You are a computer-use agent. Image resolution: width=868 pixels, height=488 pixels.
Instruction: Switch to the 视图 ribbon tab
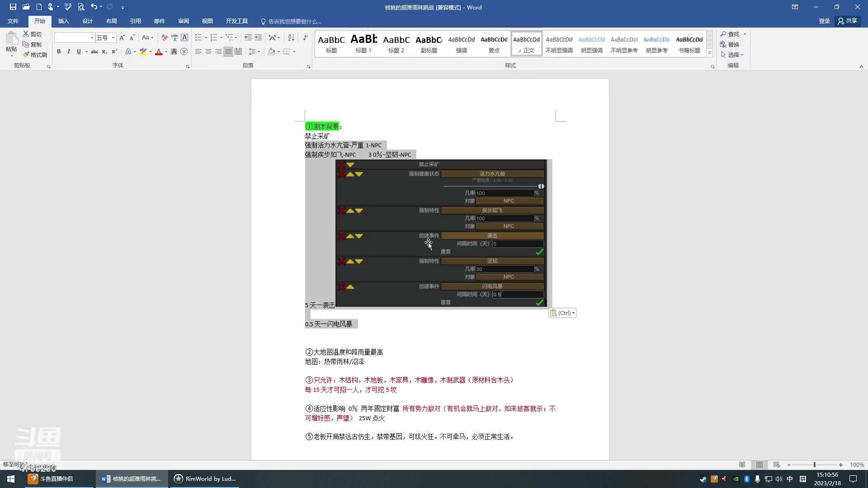pos(207,21)
